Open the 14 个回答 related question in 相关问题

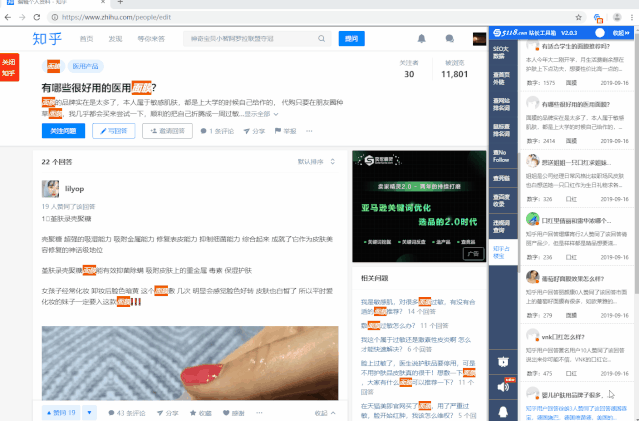418,306
